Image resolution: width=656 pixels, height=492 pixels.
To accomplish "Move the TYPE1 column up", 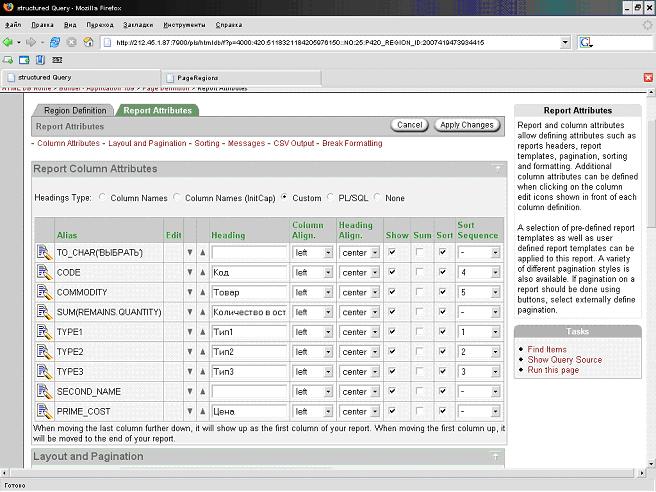I will coord(203,332).
